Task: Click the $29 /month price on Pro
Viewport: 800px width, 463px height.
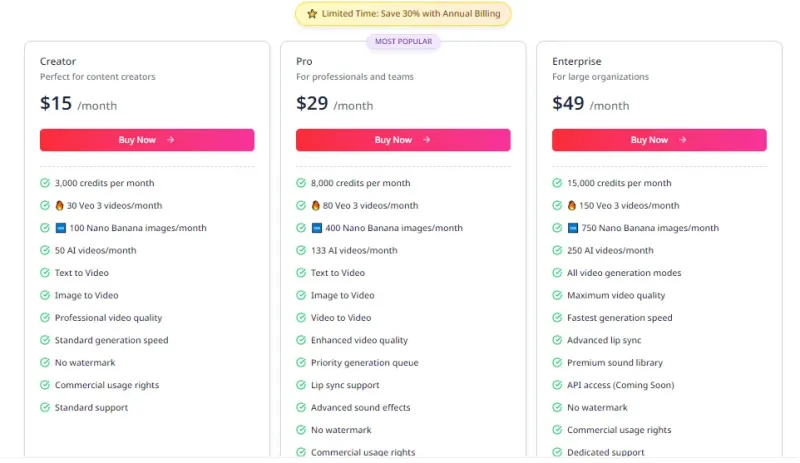Action: [335, 104]
